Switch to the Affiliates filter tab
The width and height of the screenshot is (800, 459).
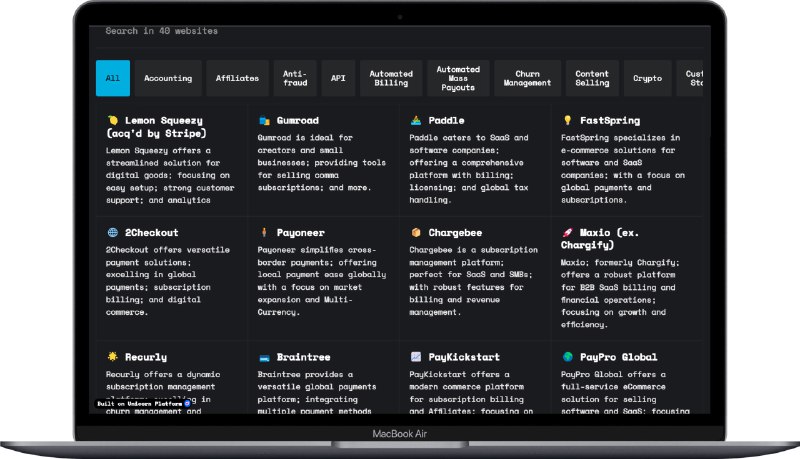click(237, 78)
